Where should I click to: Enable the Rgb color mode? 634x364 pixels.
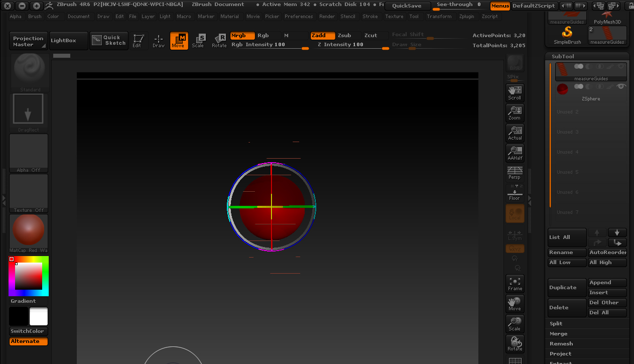coord(268,36)
